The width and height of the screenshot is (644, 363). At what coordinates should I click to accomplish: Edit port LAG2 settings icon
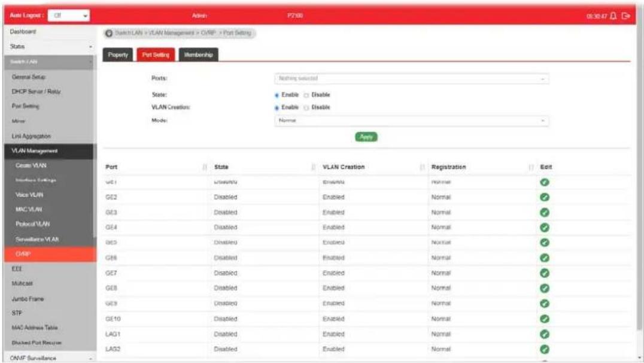(x=545, y=349)
